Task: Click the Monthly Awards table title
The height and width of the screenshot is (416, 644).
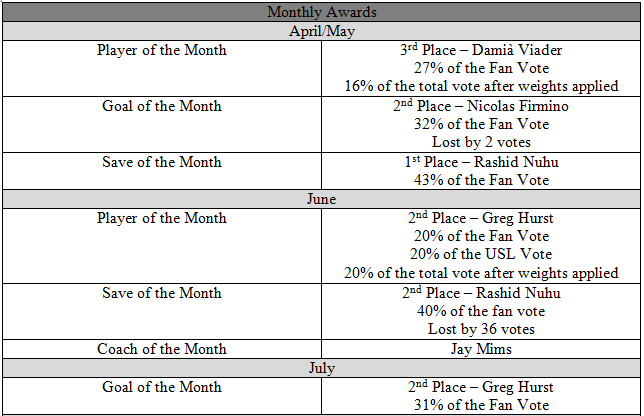Action: pos(321,12)
